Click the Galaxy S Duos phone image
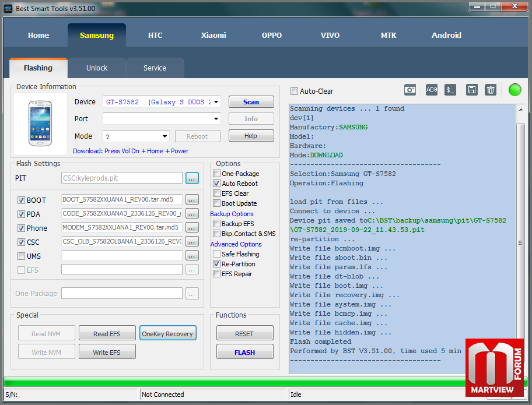532x405 pixels. [40, 124]
